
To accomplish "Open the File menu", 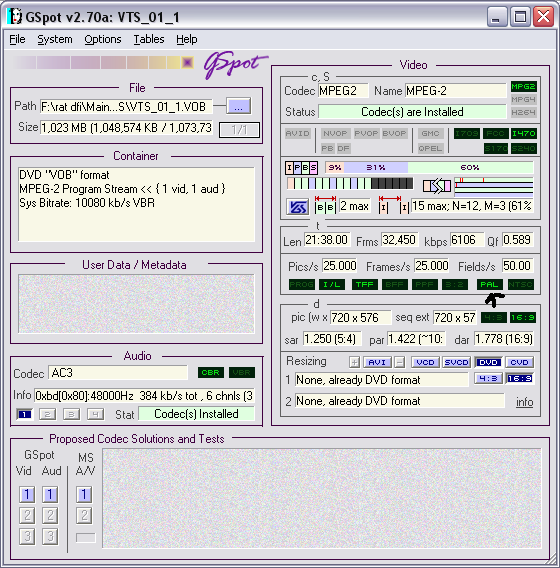I will 17,39.
